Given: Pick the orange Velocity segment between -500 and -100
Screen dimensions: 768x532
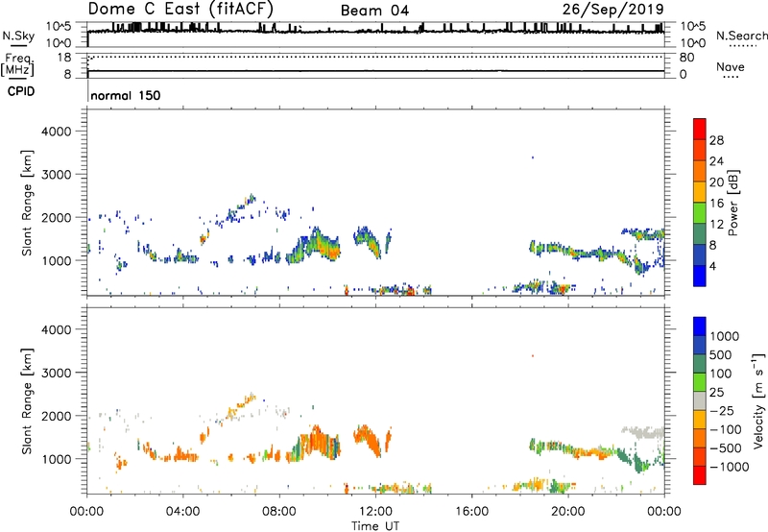Looking at the screenshot, I should pyautogui.click(x=700, y=439).
